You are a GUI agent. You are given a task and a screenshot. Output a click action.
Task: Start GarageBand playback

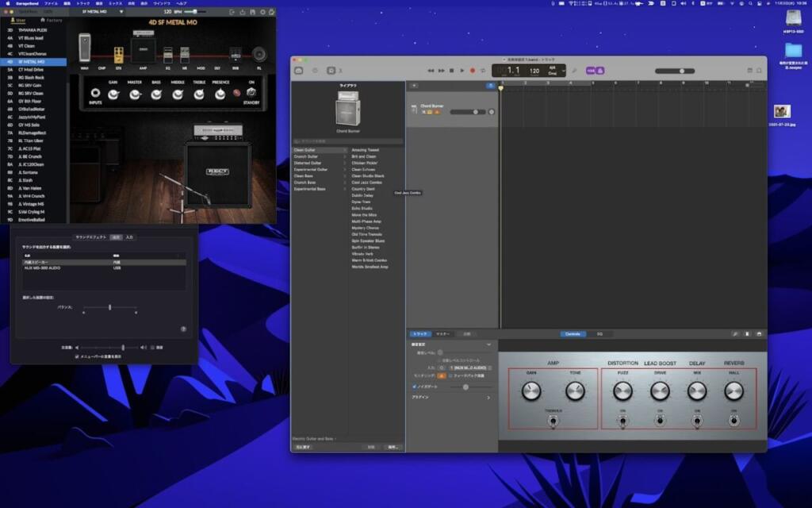pyautogui.click(x=462, y=71)
